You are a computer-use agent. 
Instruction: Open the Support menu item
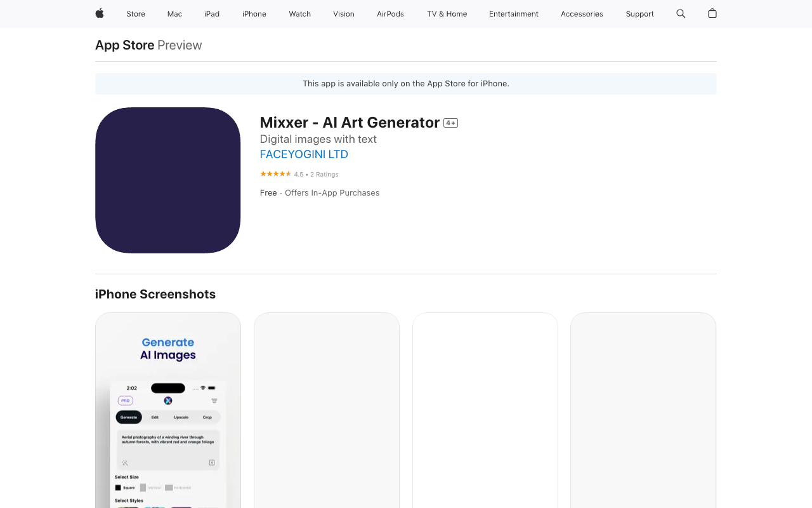[639, 14]
